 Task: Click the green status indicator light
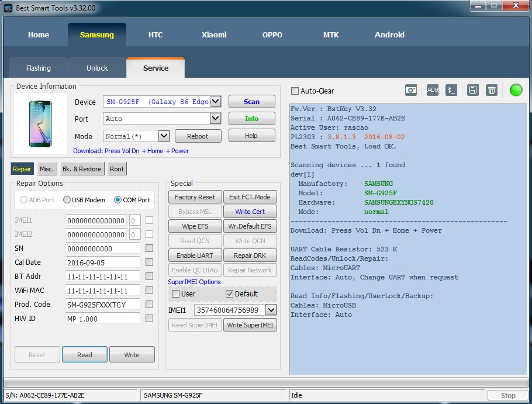coord(516,90)
